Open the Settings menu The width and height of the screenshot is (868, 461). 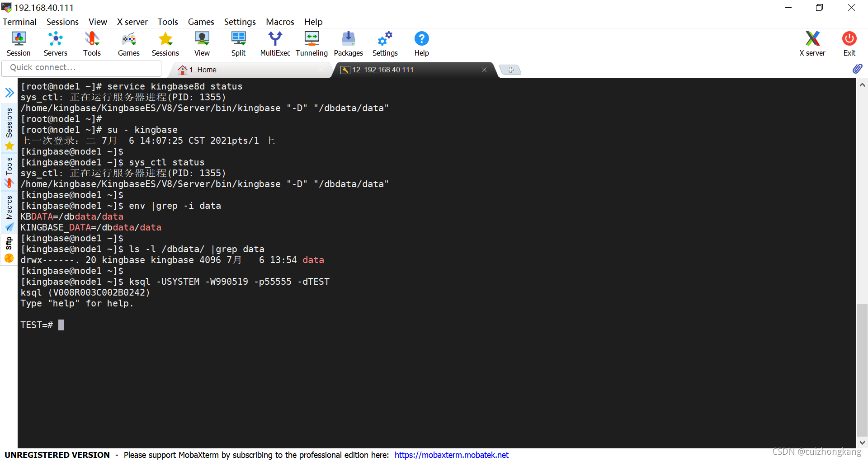(x=240, y=22)
